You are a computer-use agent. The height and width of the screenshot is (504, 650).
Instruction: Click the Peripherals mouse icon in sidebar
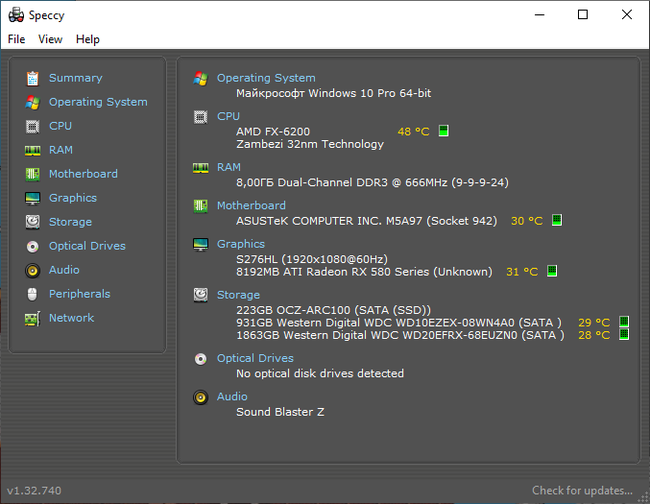33,294
